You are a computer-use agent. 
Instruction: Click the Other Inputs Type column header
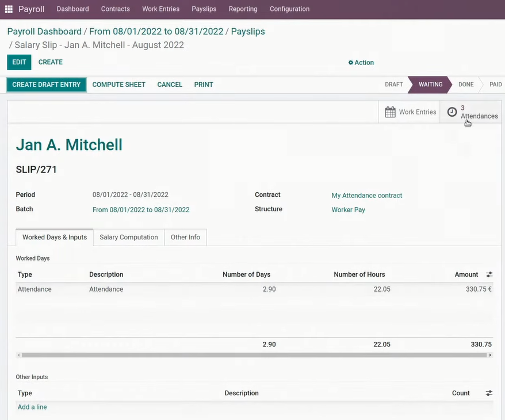(25, 393)
